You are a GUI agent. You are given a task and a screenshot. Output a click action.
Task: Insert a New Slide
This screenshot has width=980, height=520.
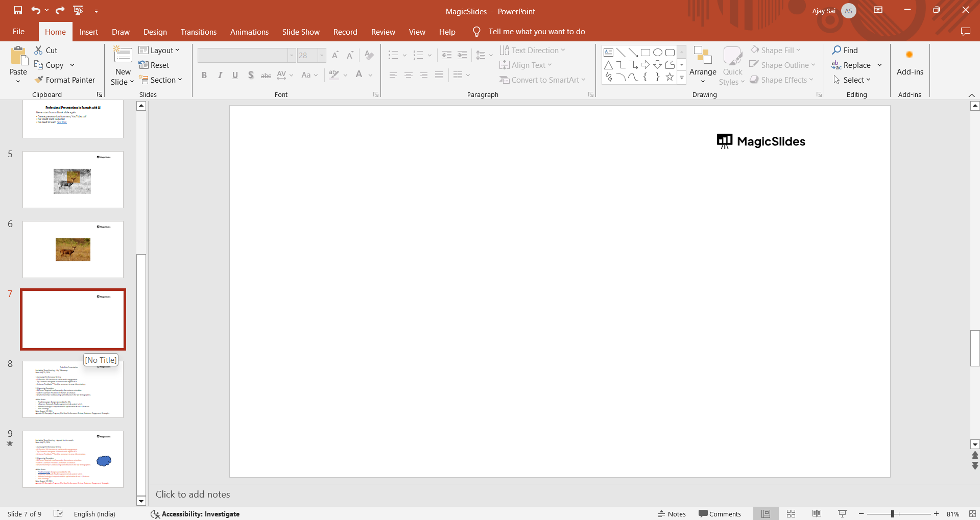(123, 55)
